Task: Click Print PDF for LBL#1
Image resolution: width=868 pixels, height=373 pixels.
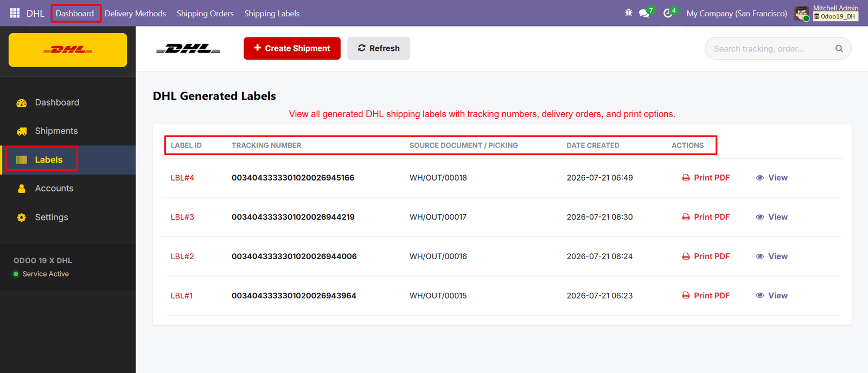Action: (x=706, y=295)
